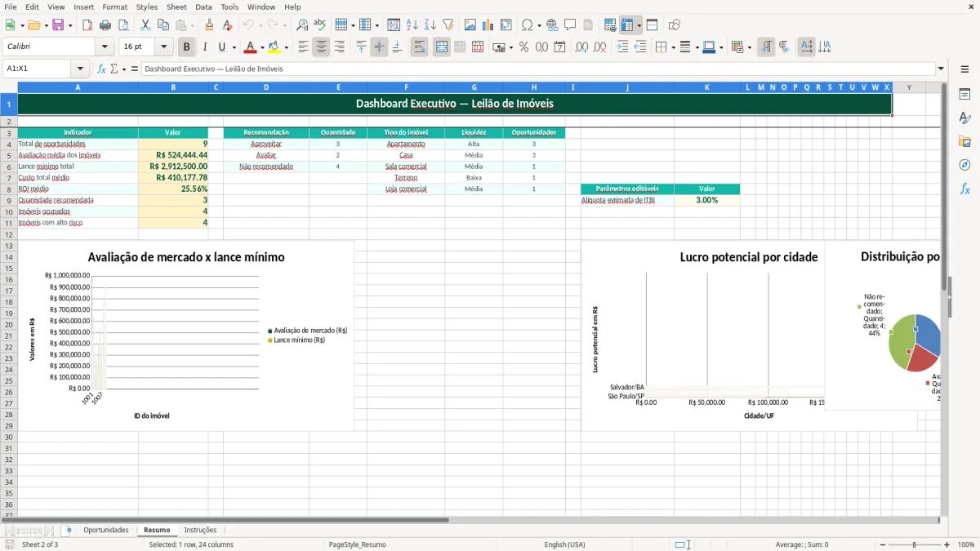Open the Data menu
This screenshot has width=980, height=551.
[203, 7]
